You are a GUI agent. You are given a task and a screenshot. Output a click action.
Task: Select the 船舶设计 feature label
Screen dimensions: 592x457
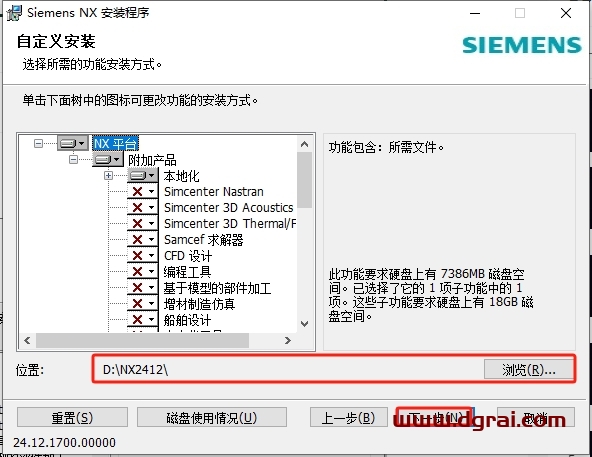pyautogui.click(x=187, y=320)
